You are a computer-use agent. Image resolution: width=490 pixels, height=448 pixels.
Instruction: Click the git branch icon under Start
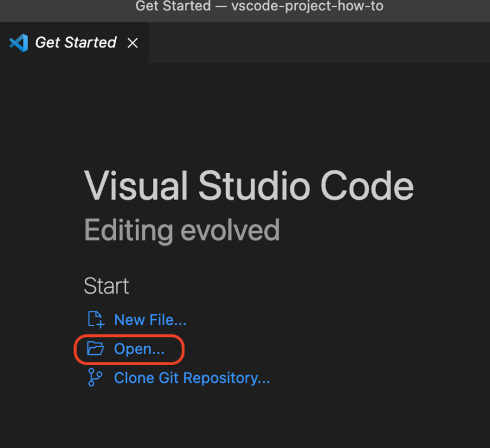pos(95,377)
